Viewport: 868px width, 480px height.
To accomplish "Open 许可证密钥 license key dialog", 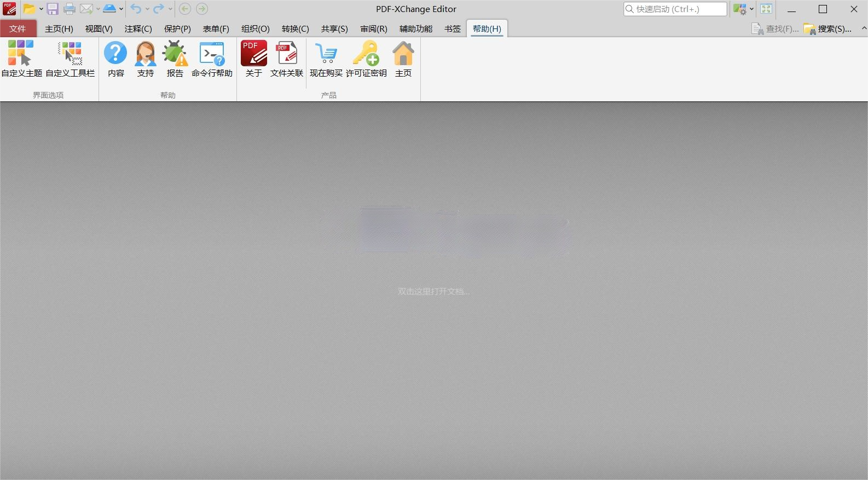I will [366, 59].
